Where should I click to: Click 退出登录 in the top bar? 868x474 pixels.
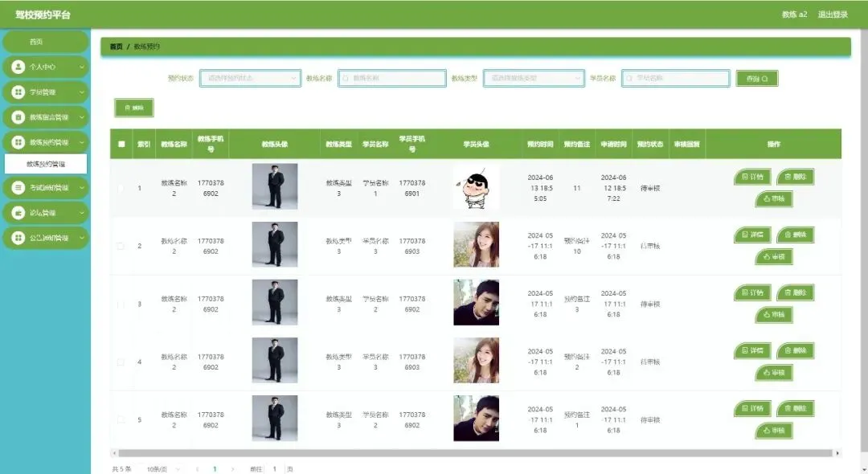pos(833,14)
